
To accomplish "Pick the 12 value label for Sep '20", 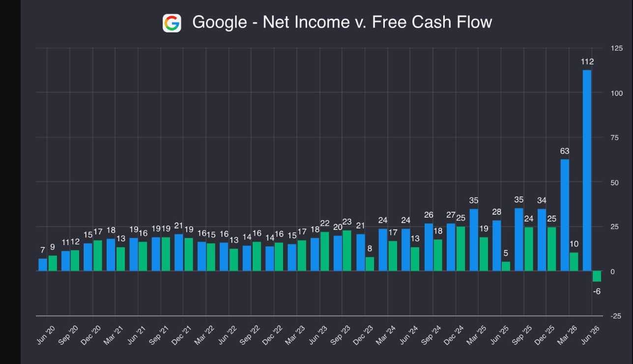I will tap(75, 242).
